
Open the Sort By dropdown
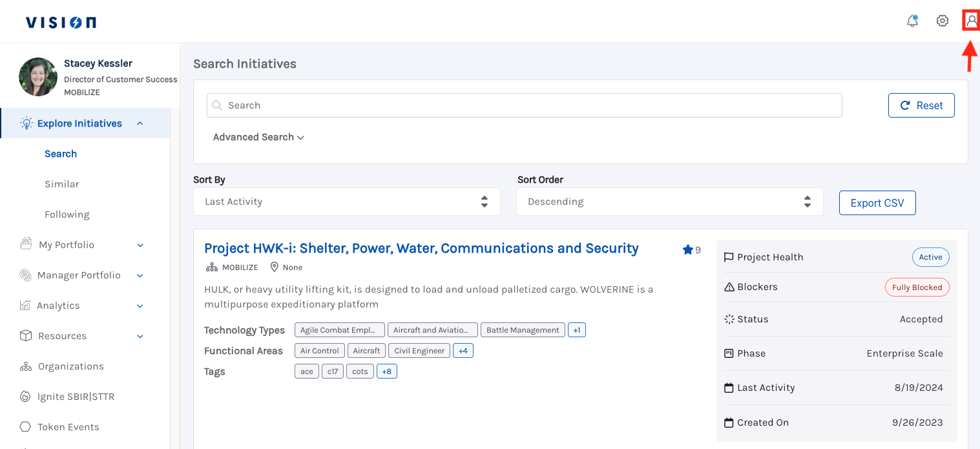tap(346, 202)
